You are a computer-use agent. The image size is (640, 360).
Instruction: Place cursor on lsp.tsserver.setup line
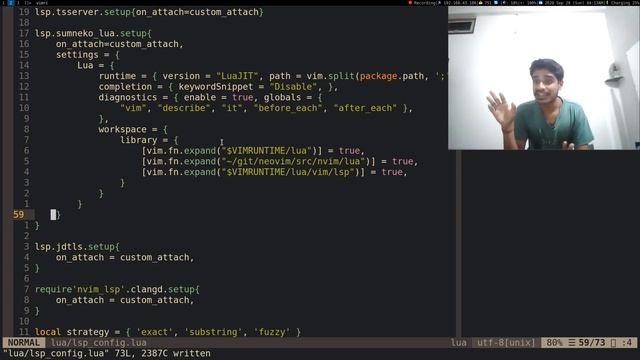[x=149, y=12]
